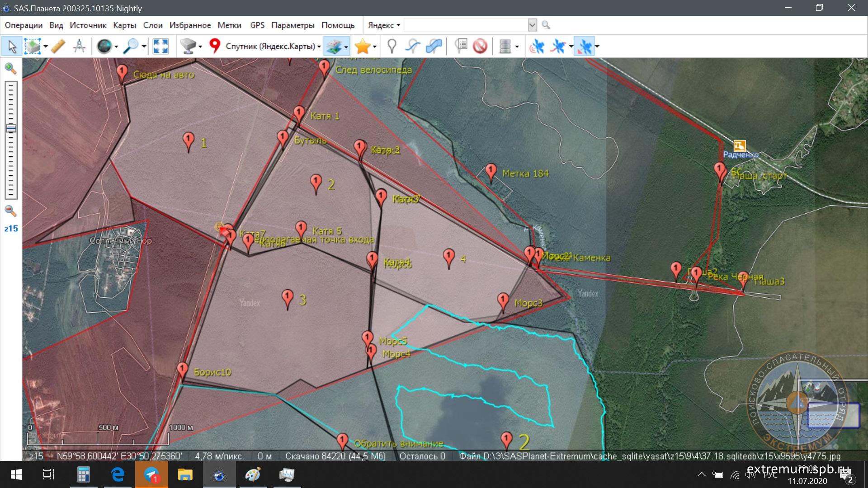Image resolution: width=868 pixels, height=488 pixels.
Task: Select the arrow cursor move tool
Action: 12,46
